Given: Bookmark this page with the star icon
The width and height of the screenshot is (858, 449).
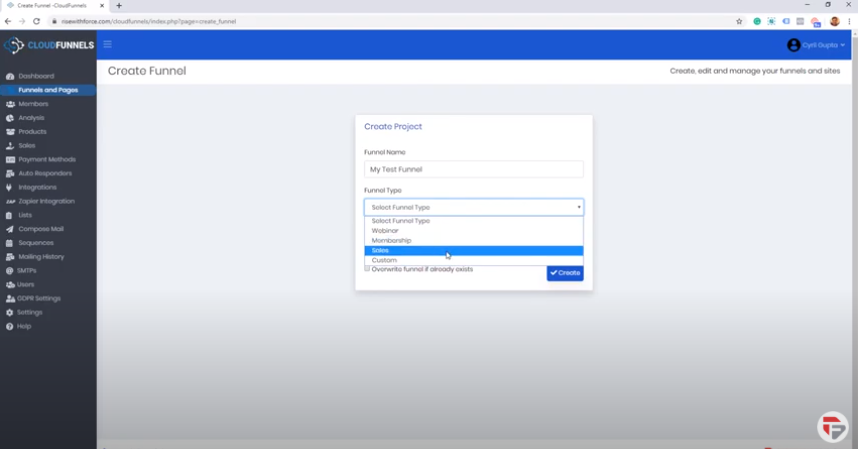Looking at the screenshot, I should tap(739, 21).
